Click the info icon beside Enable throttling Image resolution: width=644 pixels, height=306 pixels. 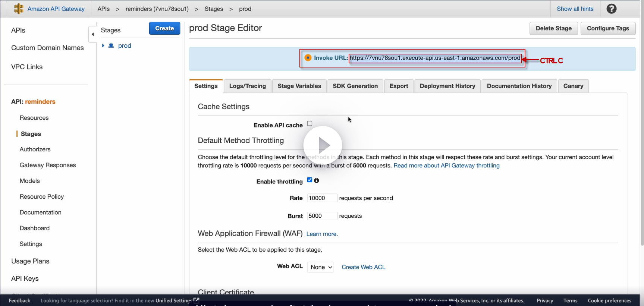[317, 180]
